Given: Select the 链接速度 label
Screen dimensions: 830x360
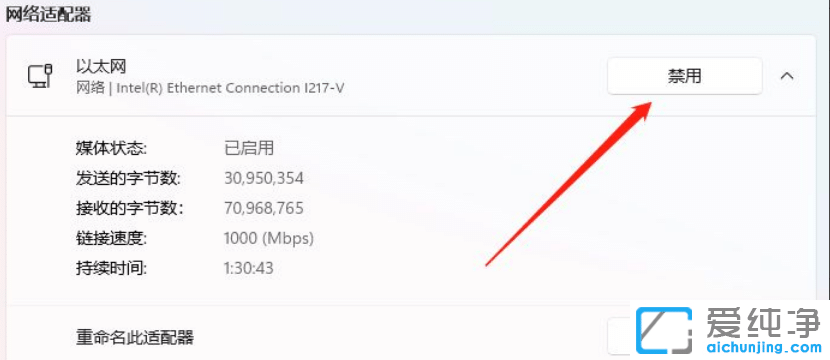Looking at the screenshot, I should point(111,238).
